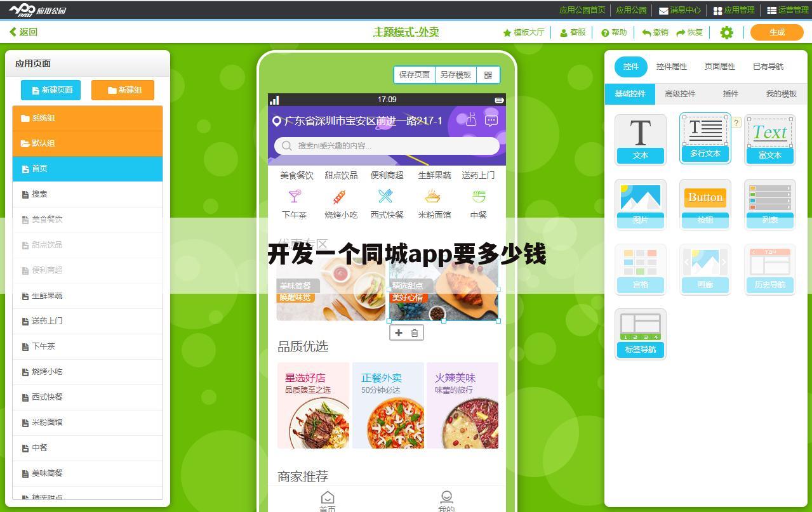
Task: Select the 米粉面馆 page in list
Action: 88,423
